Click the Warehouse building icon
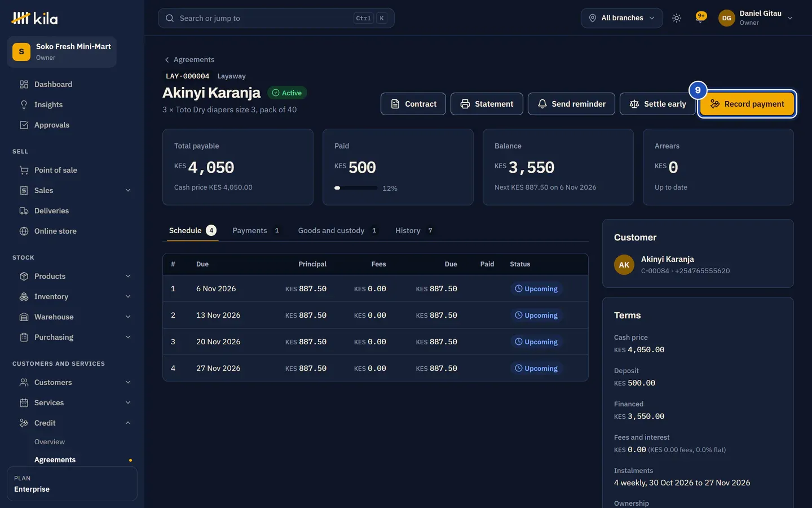812x508 pixels. coord(24,317)
